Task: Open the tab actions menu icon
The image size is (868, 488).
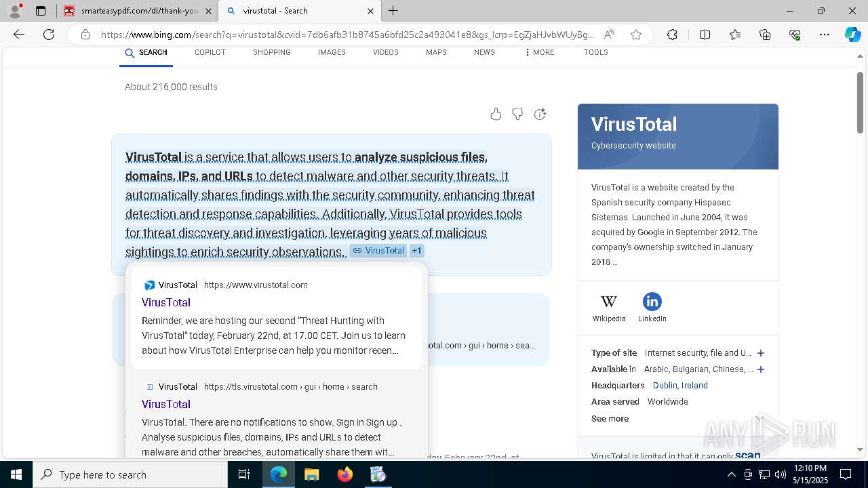Action: [x=41, y=11]
